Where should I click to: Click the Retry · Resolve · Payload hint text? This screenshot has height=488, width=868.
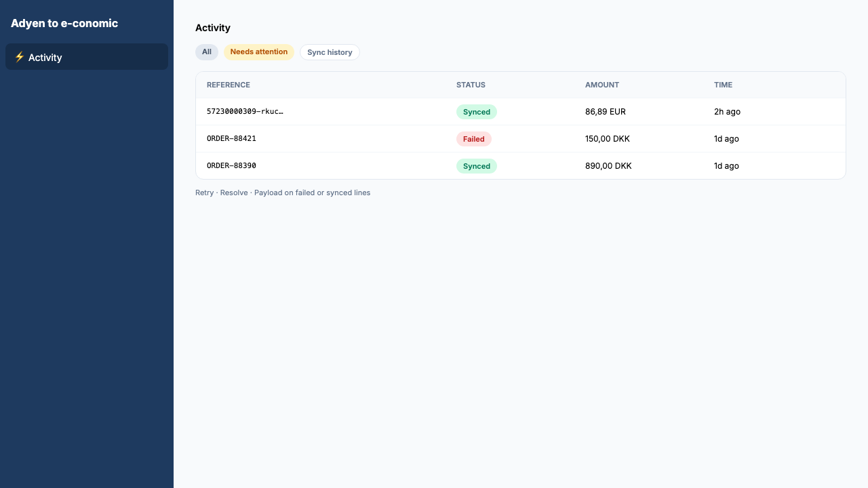coord(283,192)
